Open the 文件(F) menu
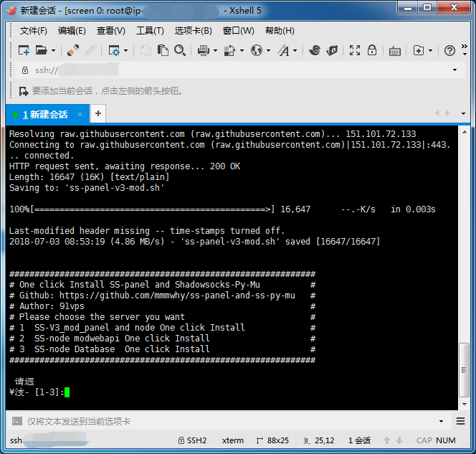Screen dimensions: 476x454 coord(33,31)
